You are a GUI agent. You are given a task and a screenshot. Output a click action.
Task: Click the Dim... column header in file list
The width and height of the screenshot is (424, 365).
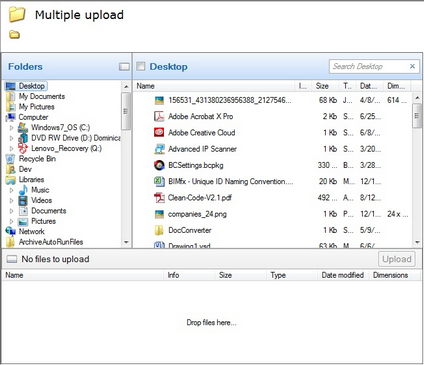396,86
